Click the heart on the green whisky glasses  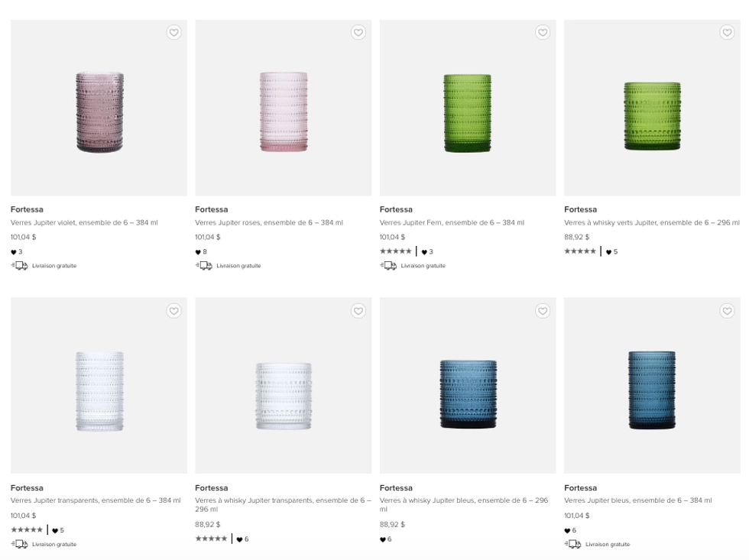(727, 32)
